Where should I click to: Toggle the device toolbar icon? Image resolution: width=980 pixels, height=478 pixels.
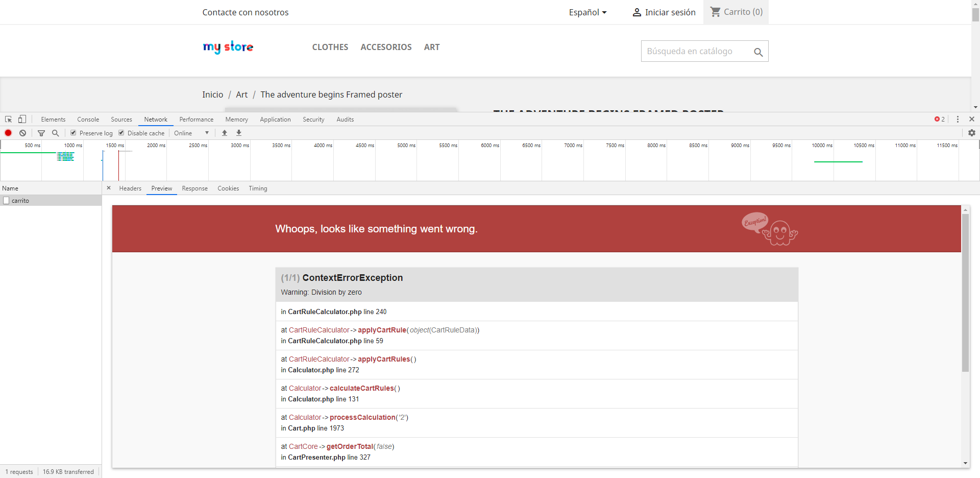21,119
